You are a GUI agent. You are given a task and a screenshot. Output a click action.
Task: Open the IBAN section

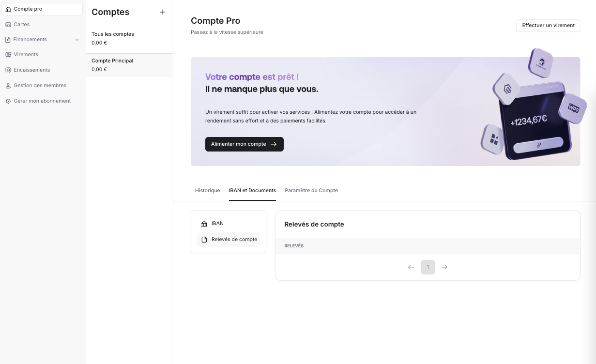pos(217,224)
